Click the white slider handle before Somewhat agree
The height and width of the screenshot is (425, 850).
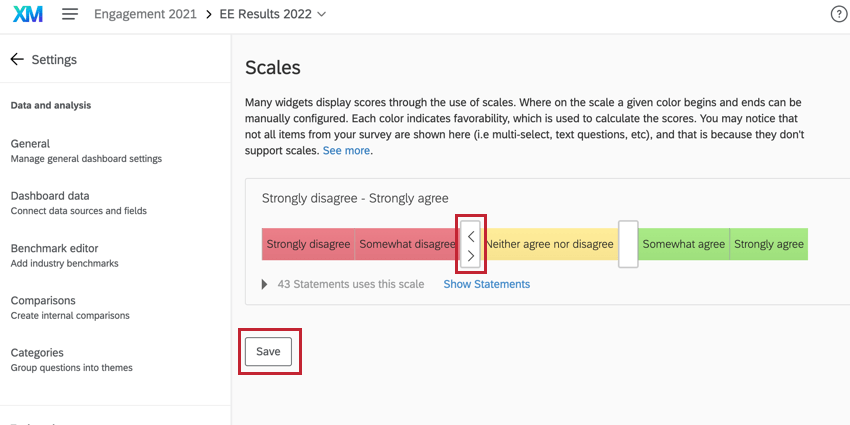click(x=628, y=244)
